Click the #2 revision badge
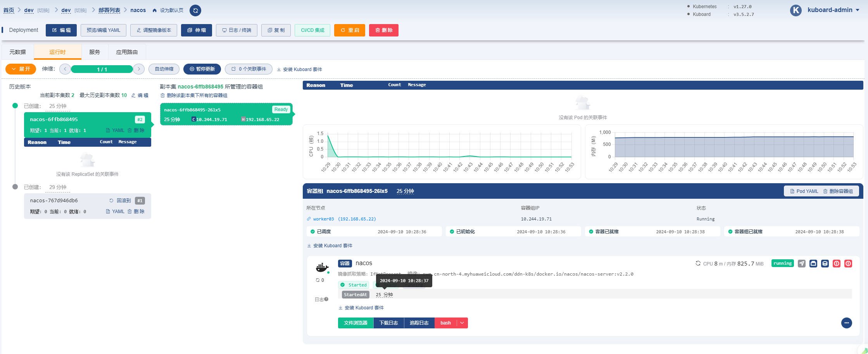The width and height of the screenshot is (868, 354). click(x=140, y=120)
